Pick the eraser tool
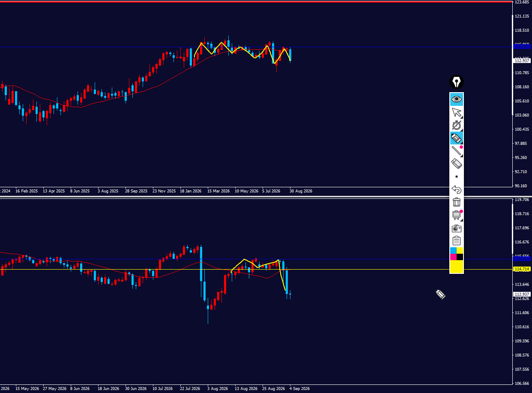The width and height of the screenshot is (532, 393). [x=457, y=164]
